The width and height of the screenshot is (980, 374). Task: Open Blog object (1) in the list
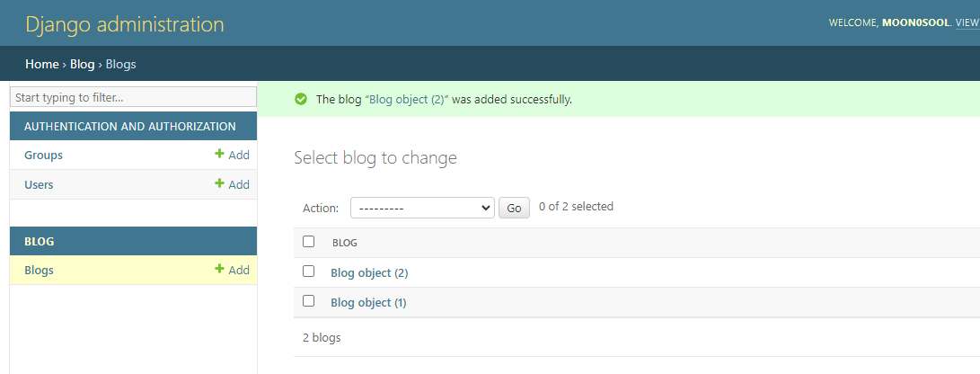368,302
